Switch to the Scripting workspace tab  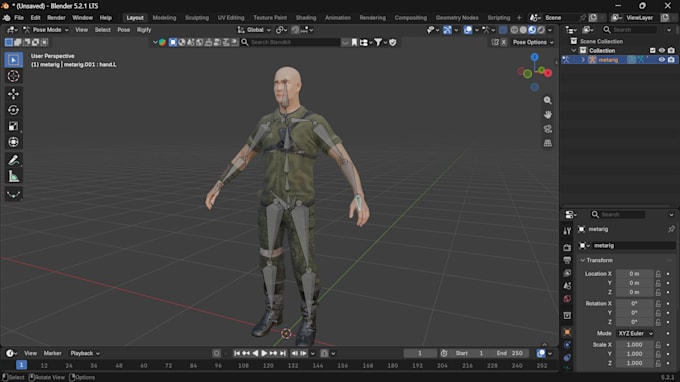[x=498, y=18]
